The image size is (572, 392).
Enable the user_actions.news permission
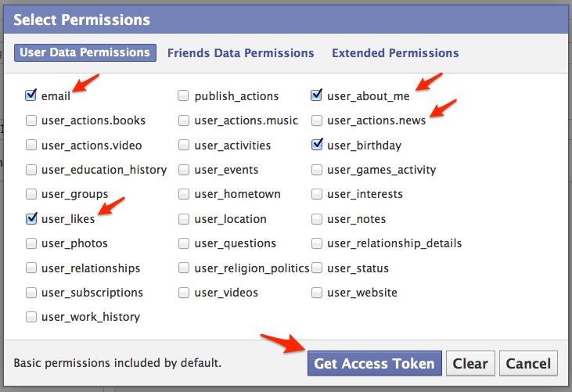point(317,120)
